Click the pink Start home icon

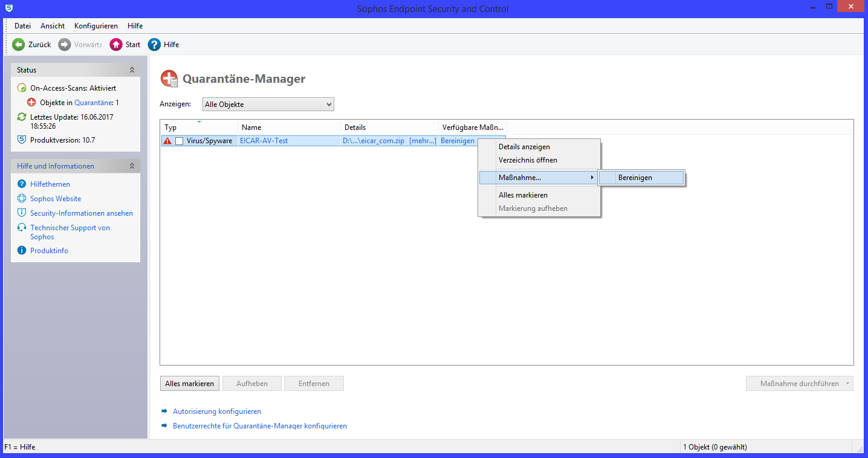pyautogui.click(x=116, y=45)
